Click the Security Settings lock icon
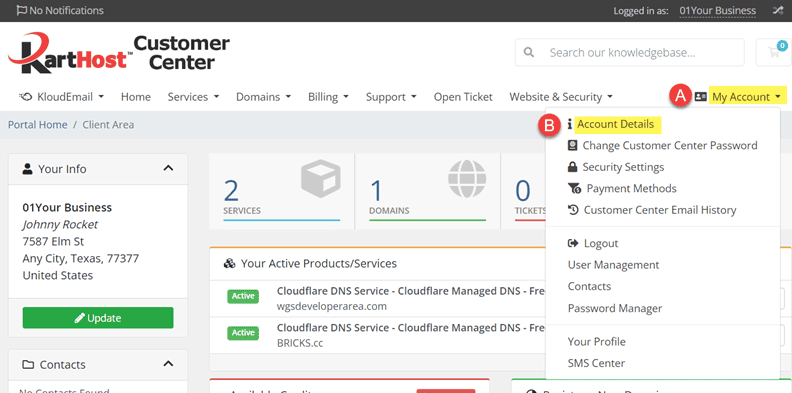792x393 pixels. 572,167
